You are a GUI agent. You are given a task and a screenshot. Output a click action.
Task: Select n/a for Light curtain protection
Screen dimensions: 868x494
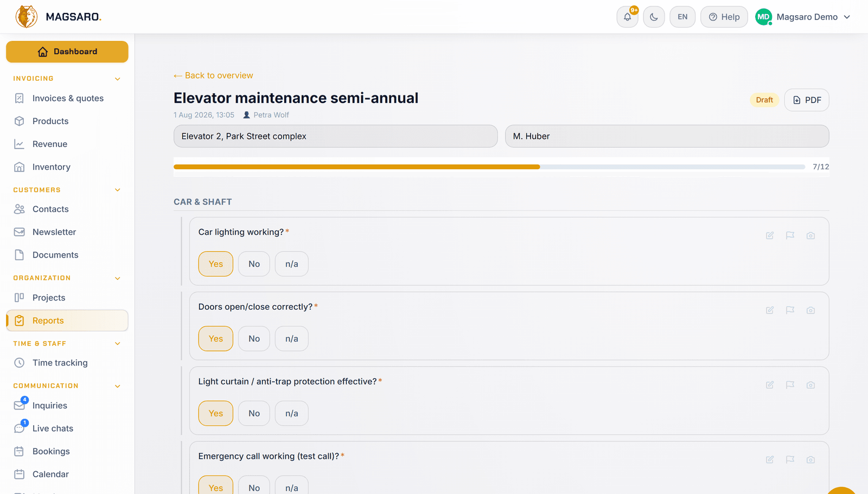point(292,414)
